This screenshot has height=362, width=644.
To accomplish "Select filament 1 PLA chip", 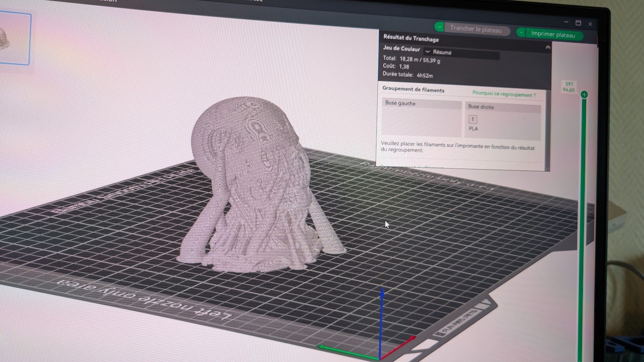I will coord(473,123).
